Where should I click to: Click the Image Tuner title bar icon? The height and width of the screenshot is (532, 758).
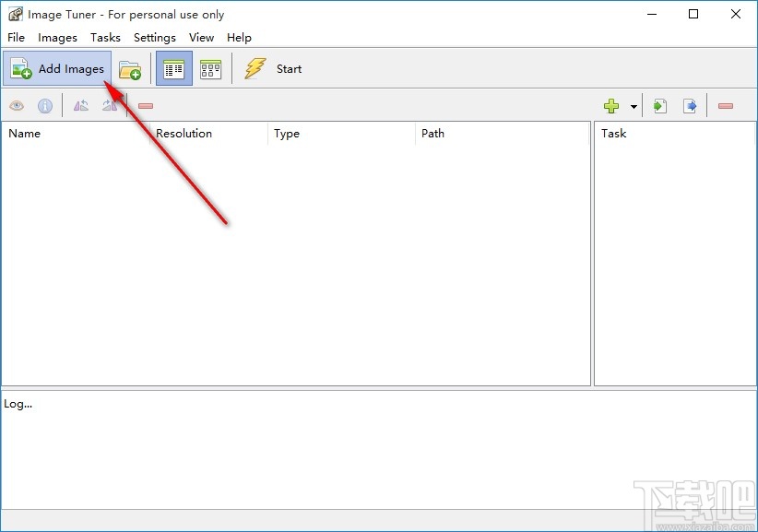[16, 15]
